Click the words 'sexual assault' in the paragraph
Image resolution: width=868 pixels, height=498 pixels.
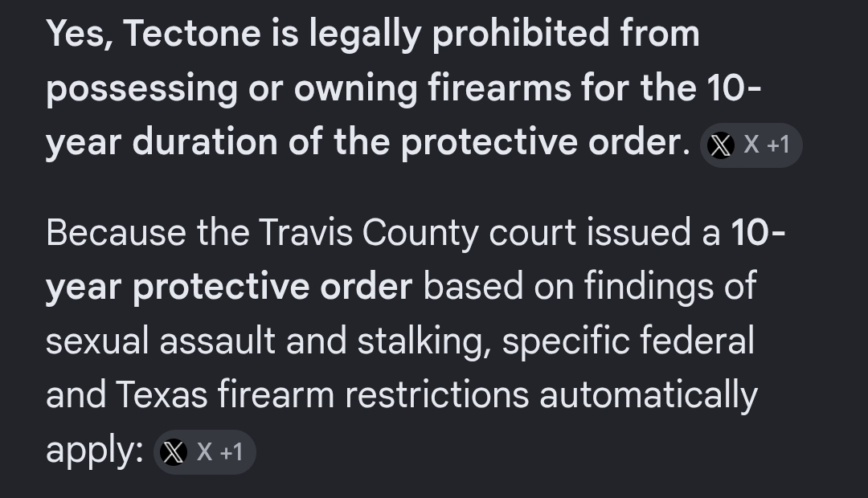click(x=161, y=341)
